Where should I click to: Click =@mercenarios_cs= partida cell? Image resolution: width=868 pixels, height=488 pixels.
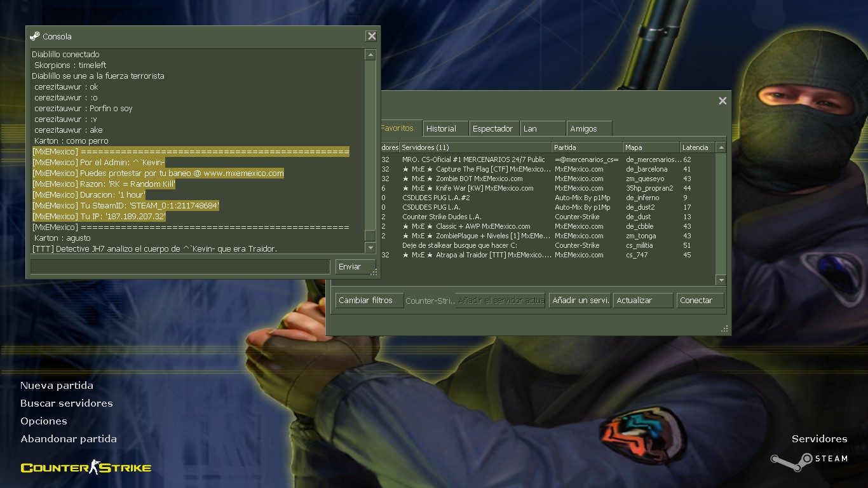[x=586, y=159]
